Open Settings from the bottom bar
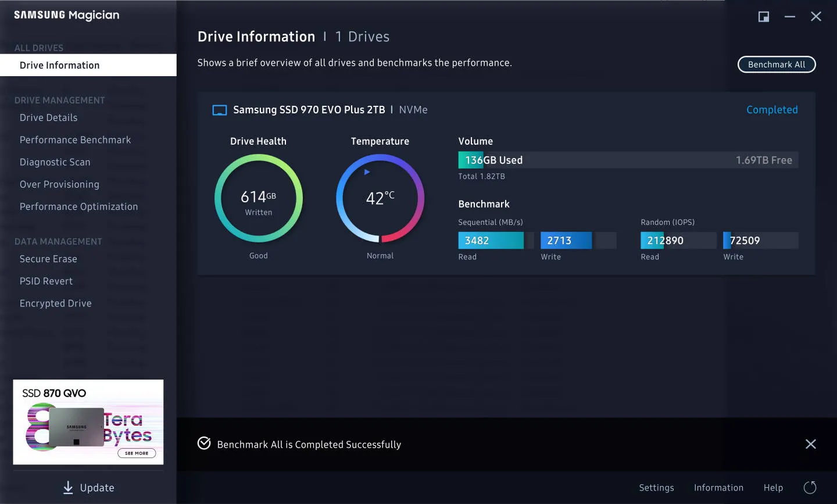837x504 pixels. 656,488
